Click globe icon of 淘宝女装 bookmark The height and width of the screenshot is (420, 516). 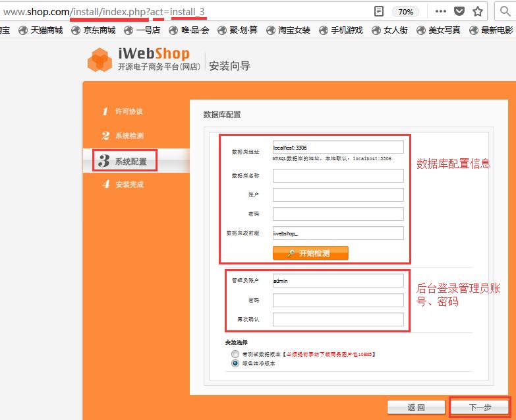point(270,30)
